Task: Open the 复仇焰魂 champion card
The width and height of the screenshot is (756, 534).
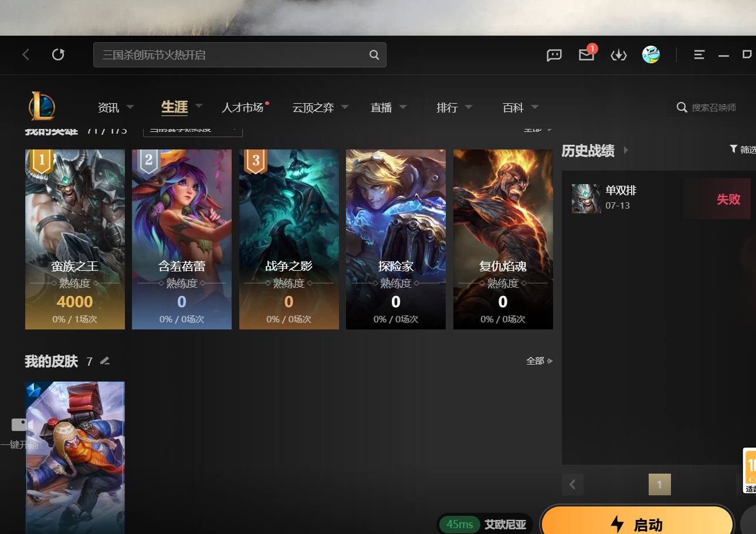Action: (503, 239)
